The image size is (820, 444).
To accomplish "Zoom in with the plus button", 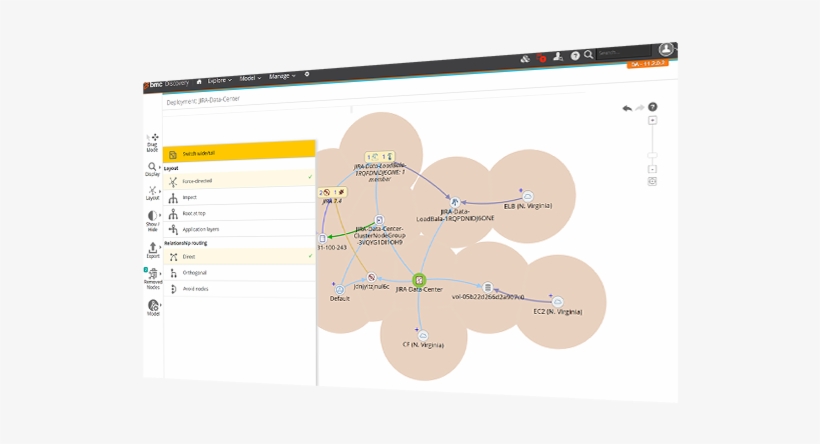I will [652, 120].
